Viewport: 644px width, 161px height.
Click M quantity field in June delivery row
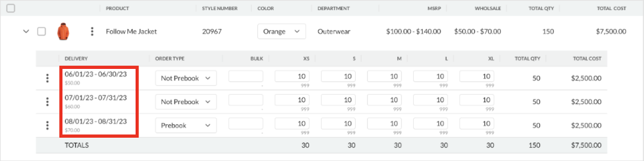click(384, 76)
